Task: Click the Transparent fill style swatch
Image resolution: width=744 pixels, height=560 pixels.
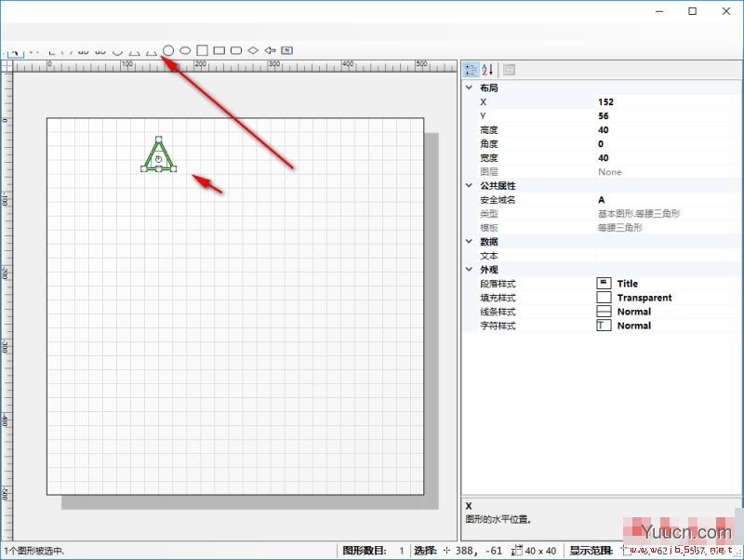Action: (604, 298)
